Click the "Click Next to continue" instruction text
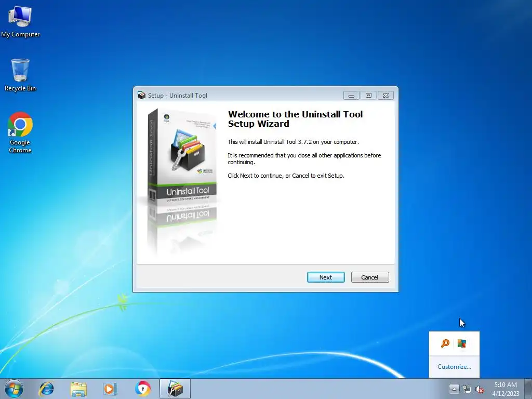The width and height of the screenshot is (532, 399). coord(286,176)
